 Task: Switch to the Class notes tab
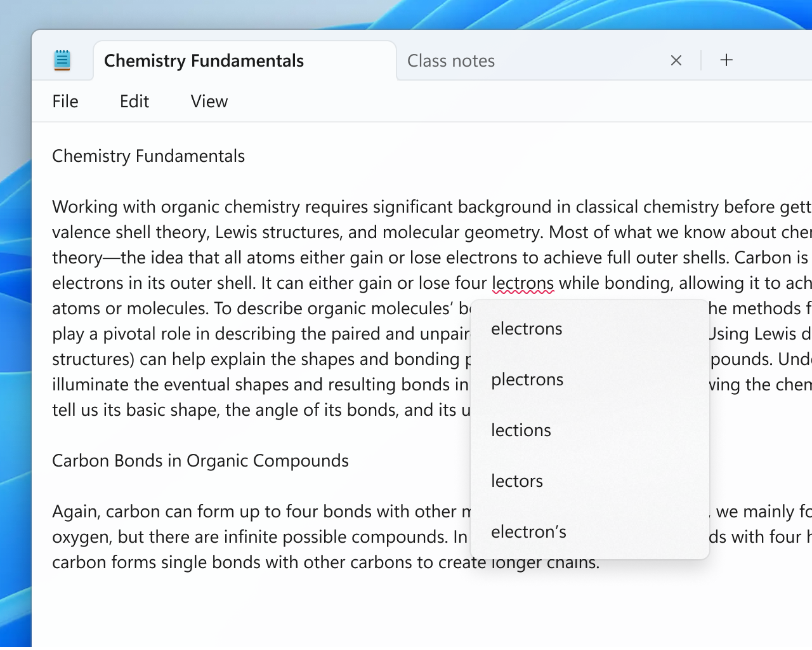[x=451, y=61]
